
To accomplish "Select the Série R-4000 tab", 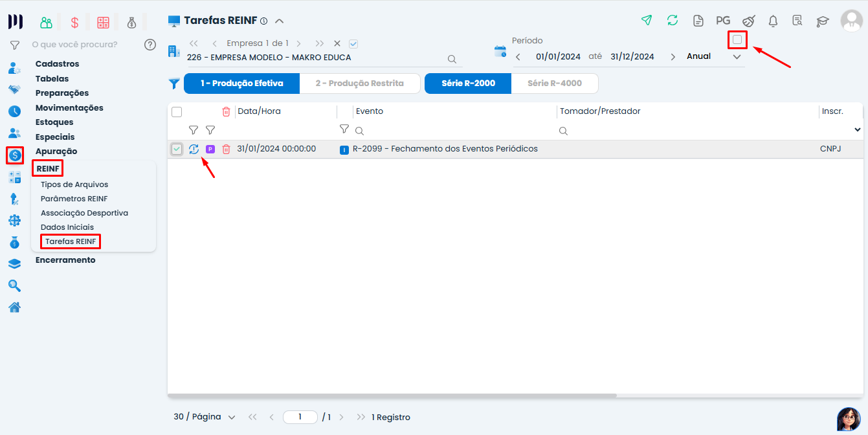I will (x=554, y=84).
